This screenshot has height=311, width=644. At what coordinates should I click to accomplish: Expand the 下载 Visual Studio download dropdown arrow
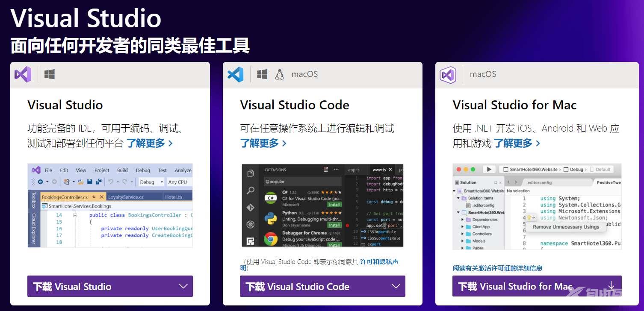(183, 286)
